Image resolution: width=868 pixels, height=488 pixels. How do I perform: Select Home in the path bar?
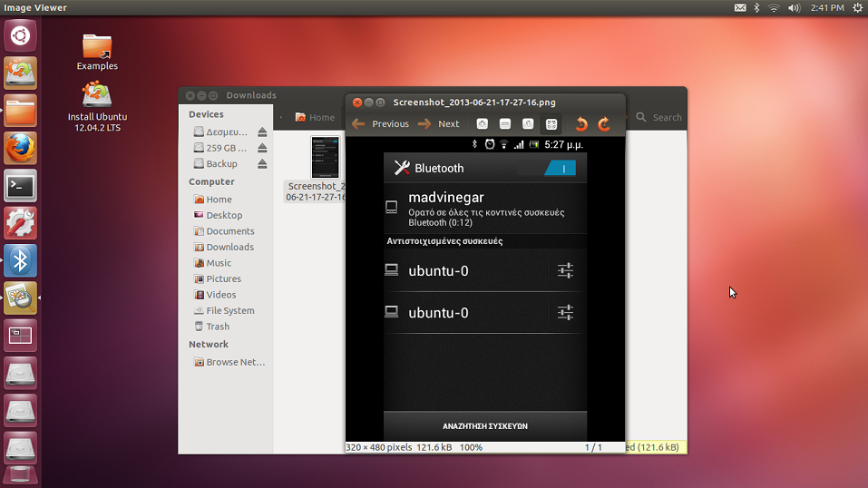tap(315, 117)
